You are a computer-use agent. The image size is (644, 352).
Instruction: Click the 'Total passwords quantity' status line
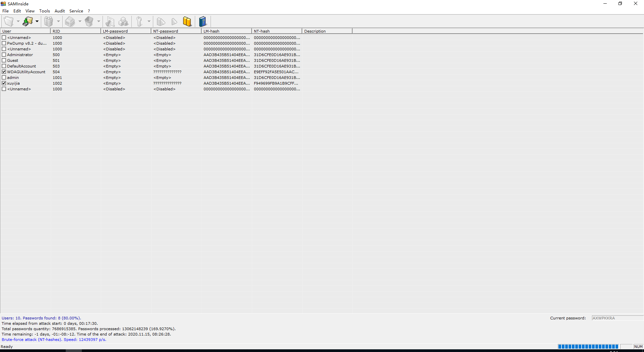click(89, 329)
